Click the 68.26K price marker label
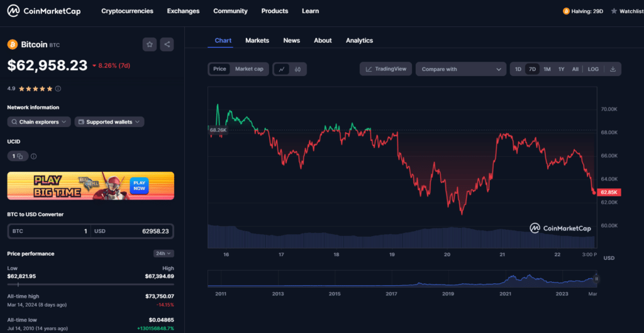This screenshot has width=644, height=333. (x=218, y=130)
